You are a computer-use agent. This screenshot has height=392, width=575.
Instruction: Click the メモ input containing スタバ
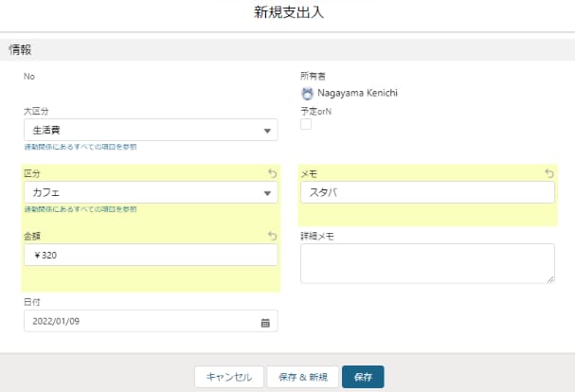[x=427, y=192]
